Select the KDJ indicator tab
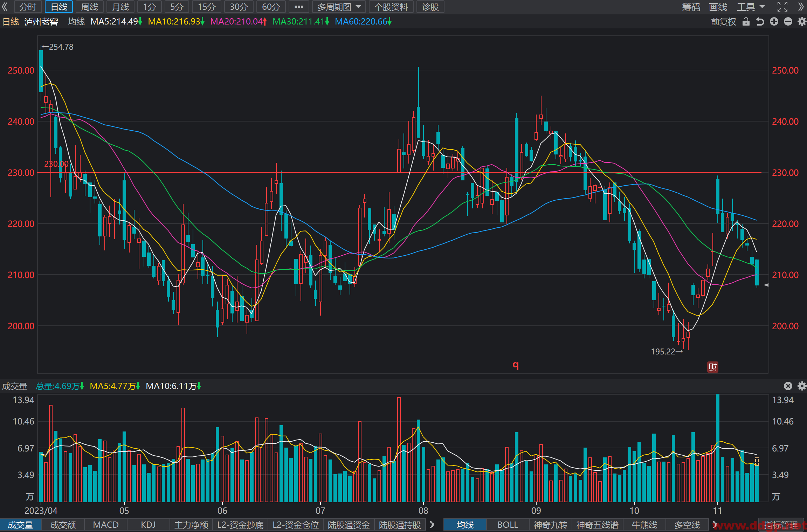Screen dimensions: 807x532 148,525
